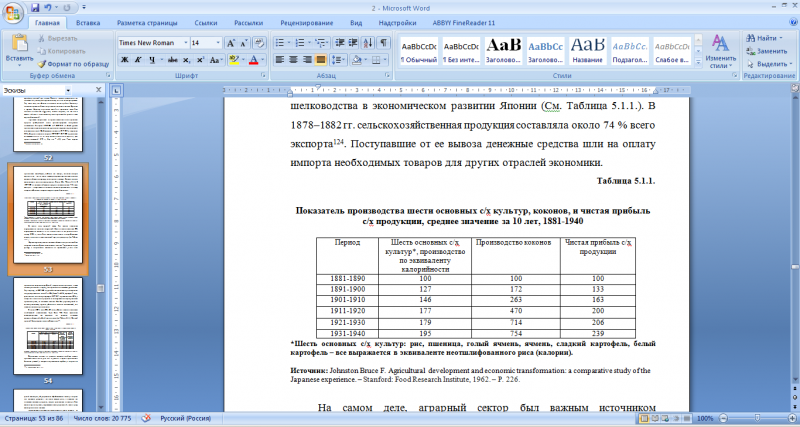Open the font size dropdown showing 14

pos(218,43)
